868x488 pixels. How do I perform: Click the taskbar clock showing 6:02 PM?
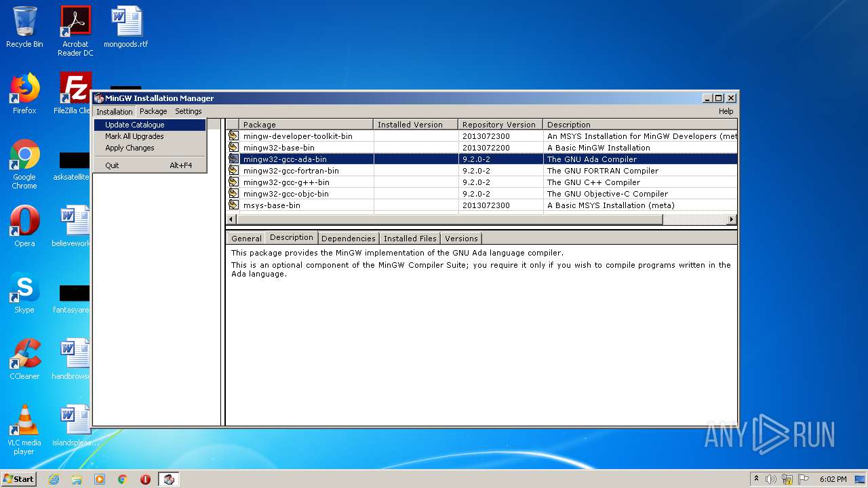click(x=833, y=479)
